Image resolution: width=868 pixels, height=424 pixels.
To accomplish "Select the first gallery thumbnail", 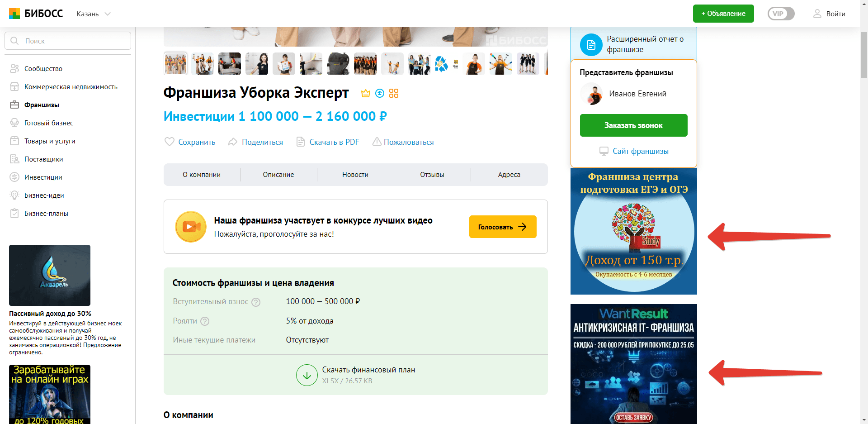I will click(x=175, y=63).
